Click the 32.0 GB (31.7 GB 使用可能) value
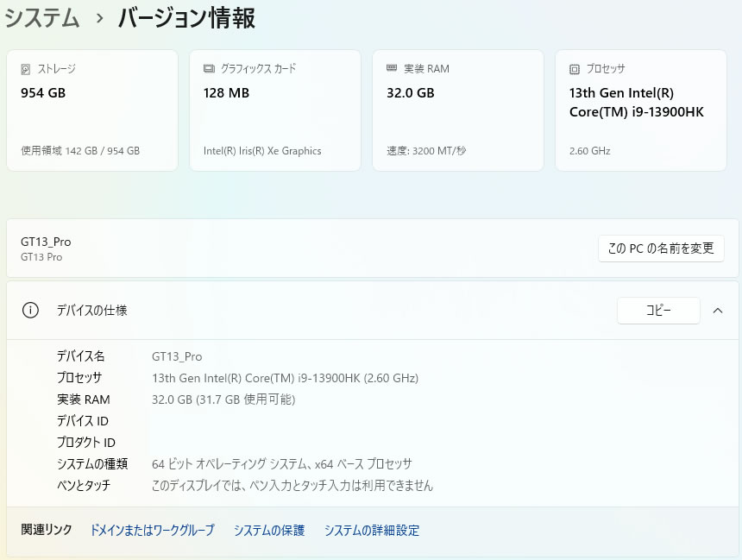The width and height of the screenshot is (742, 560). 223,400
